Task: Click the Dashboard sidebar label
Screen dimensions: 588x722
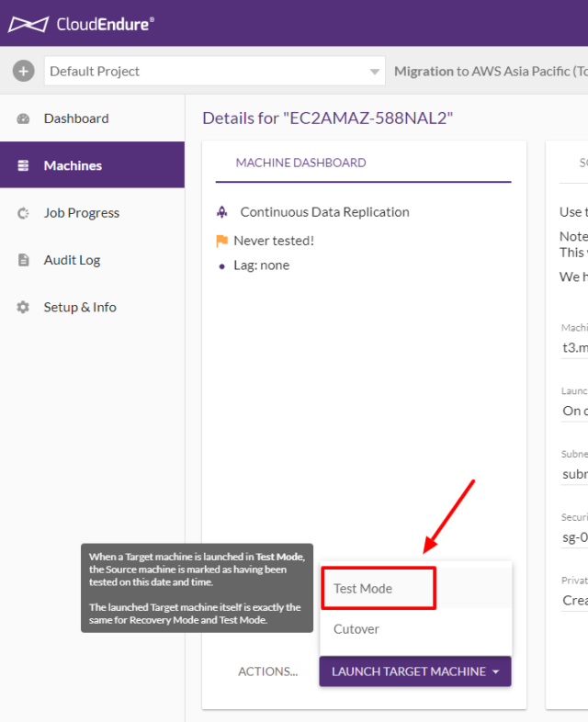Action: click(x=76, y=118)
